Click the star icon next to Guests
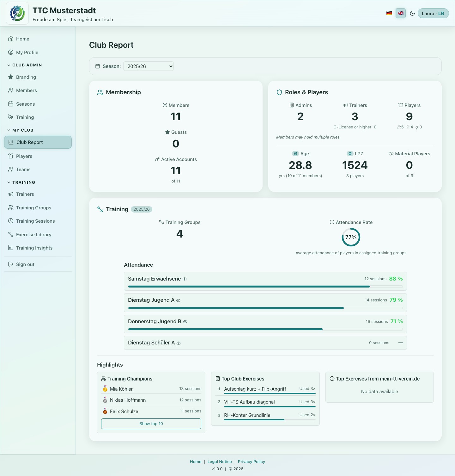 tap(167, 132)
